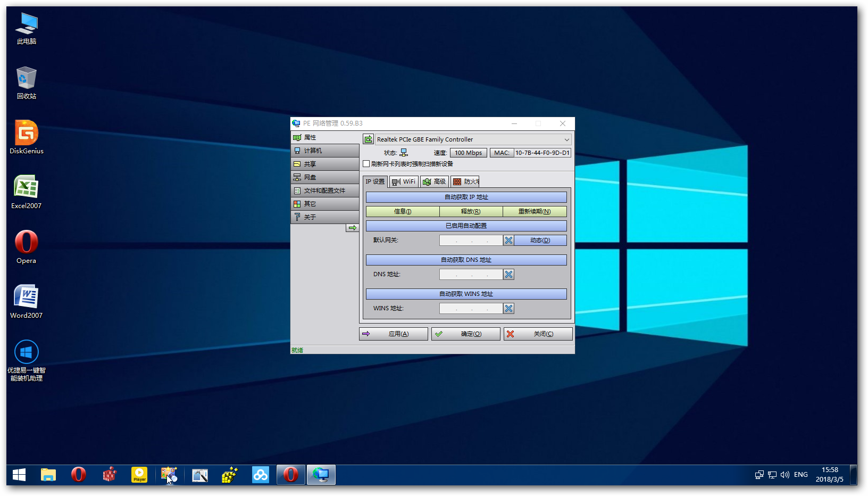Switch to the 防火墙 tab
Image resolution: width=868 pixels, height=496 pixels.
click(x=465, y=181)
